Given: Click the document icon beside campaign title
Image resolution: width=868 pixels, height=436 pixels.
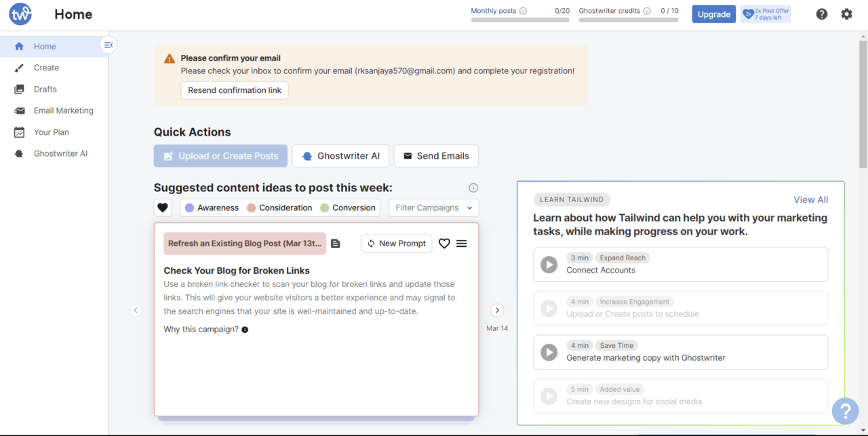Looking at the screenshot, I should [336, 243].
